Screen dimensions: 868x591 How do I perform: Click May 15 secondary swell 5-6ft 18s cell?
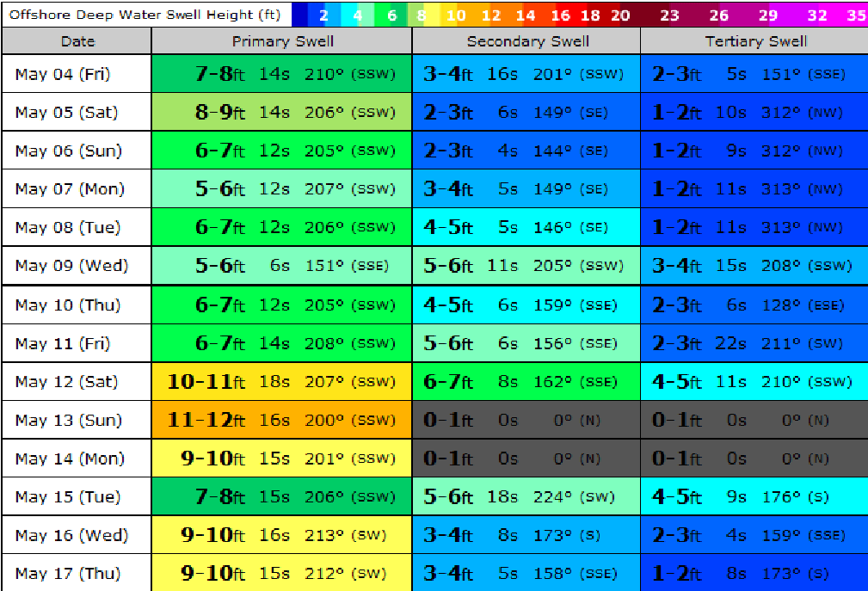point(527,496)
